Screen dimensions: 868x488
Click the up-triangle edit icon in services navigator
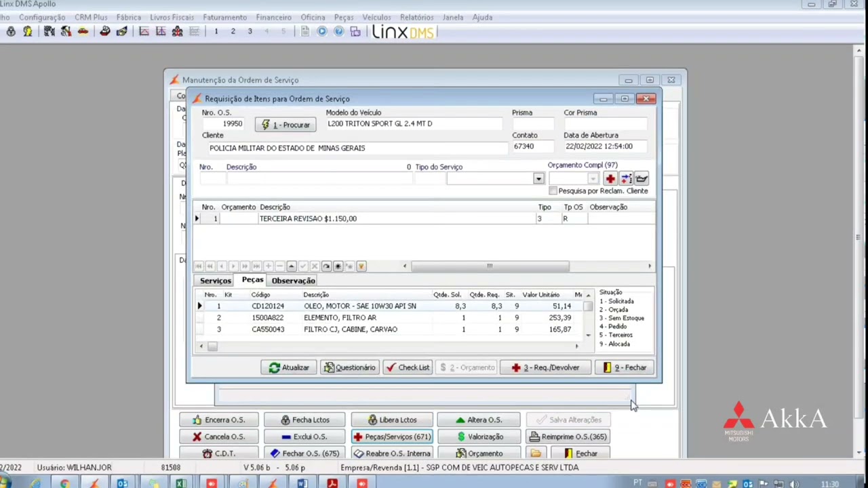[x=292, y=266]
